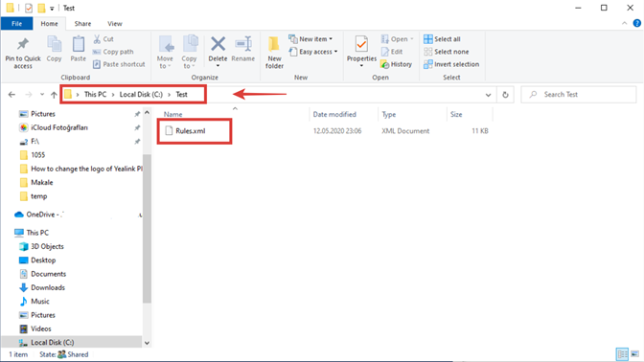Screen dimensions: 644x362
Task: Open the Move to dropdown
Action: pyautogui.click(x=165, y=53)
